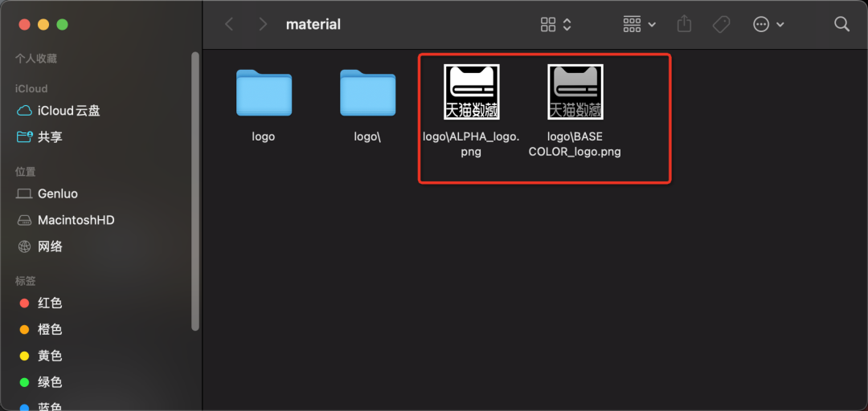
Task: Minimize the window with yellow button
Action: pyautogui.click(x=43, y=24)
